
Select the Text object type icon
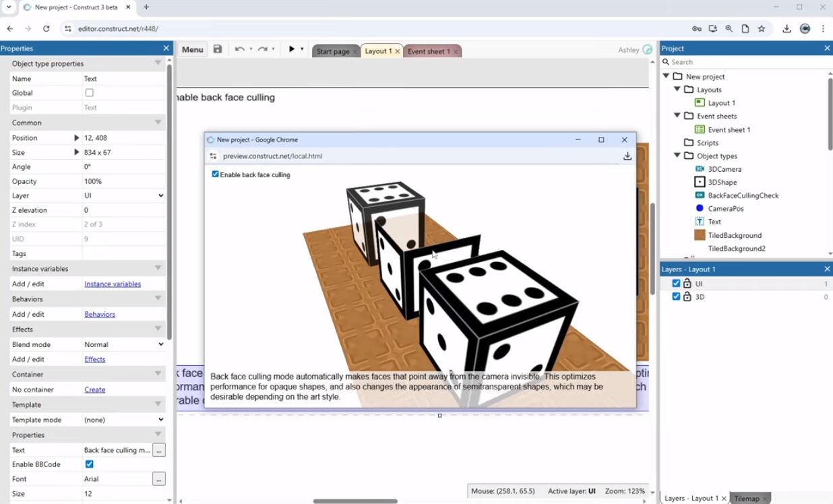(x=700, y=222)
